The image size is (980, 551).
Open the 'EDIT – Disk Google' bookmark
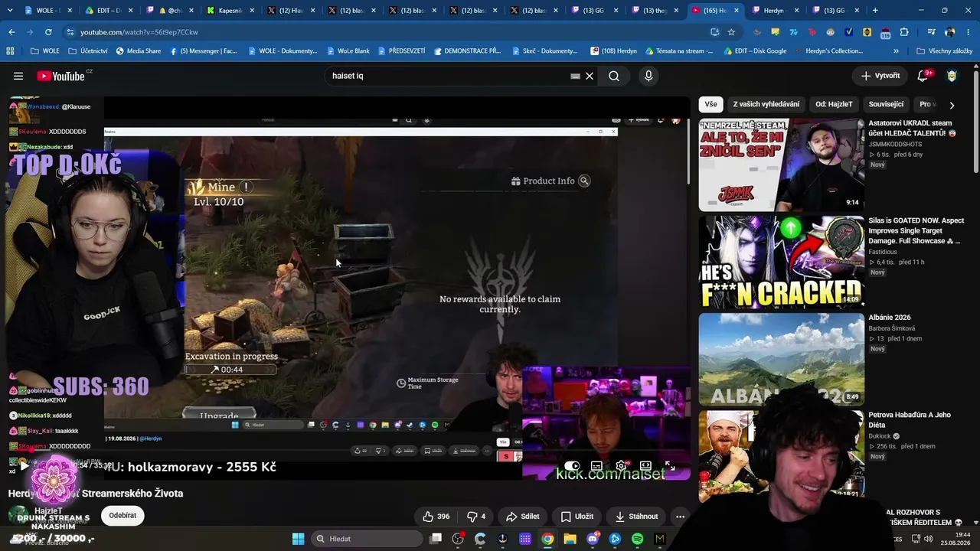[755, 51]
